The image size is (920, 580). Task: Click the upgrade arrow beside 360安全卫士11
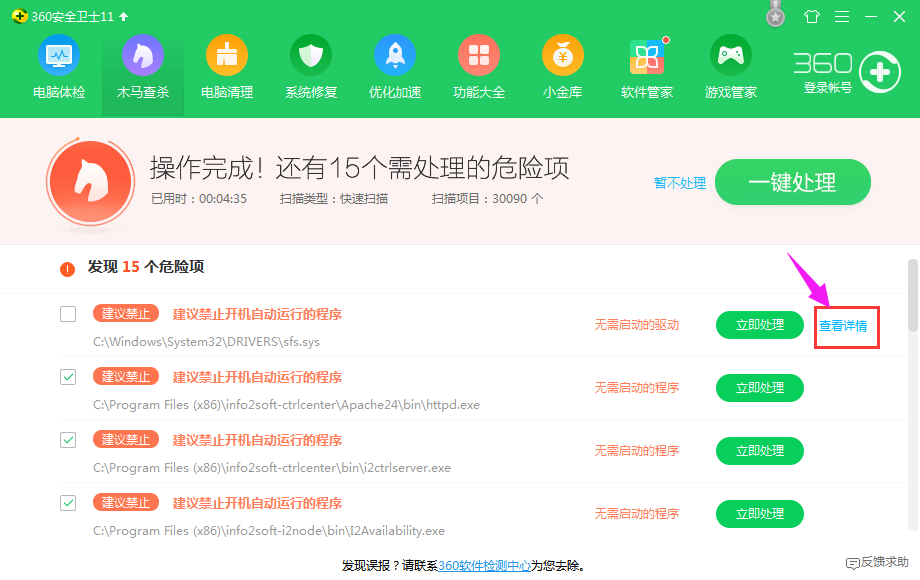click(124, 16)
